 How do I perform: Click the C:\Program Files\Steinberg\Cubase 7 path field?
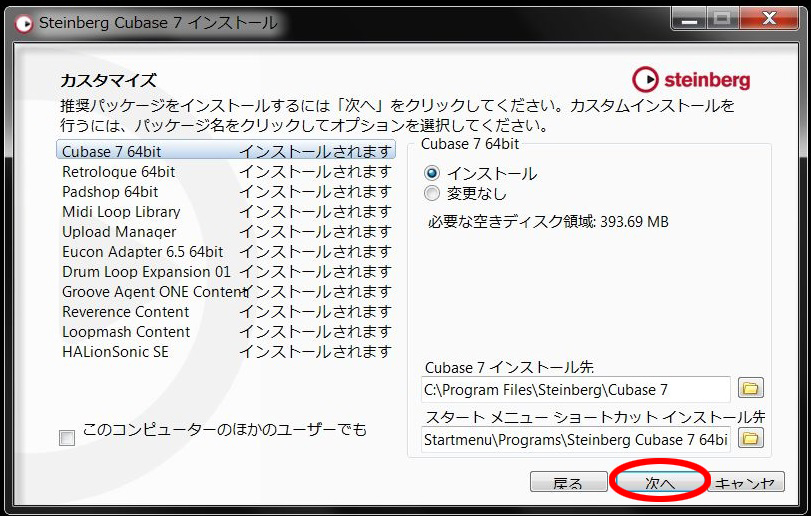pyautogui.click(x=576, y=389)
